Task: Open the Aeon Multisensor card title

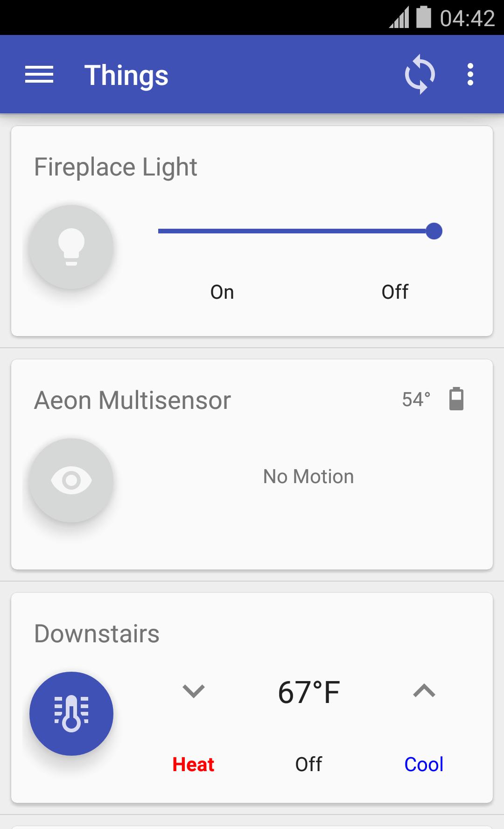Action: click(133, 400)
